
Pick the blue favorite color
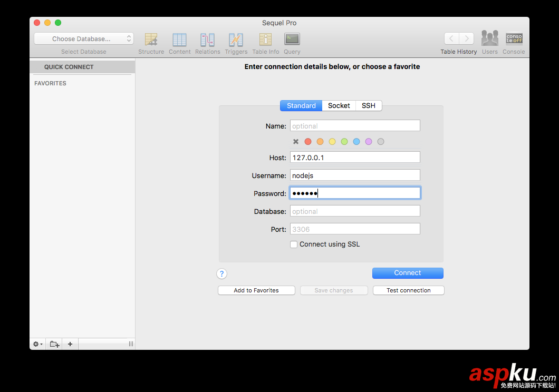(356, 142)
